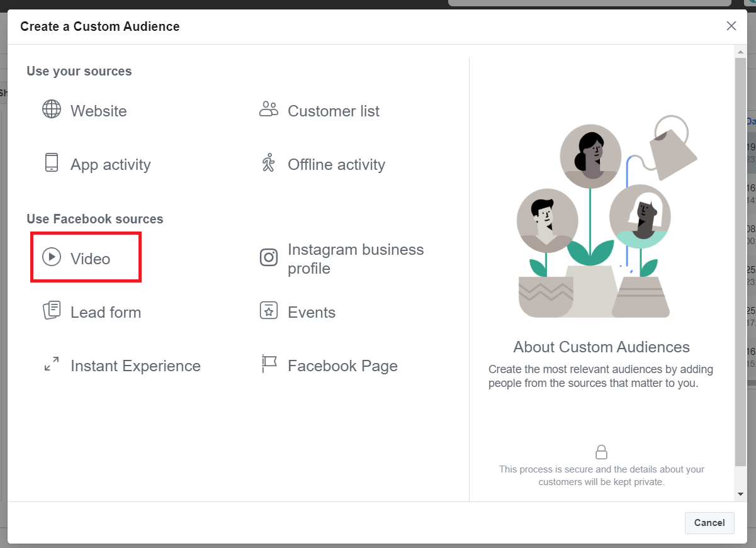The height and width of the screenshot is (548, 756).
Task: Select the Facebook Page option label
Action: 342,366
